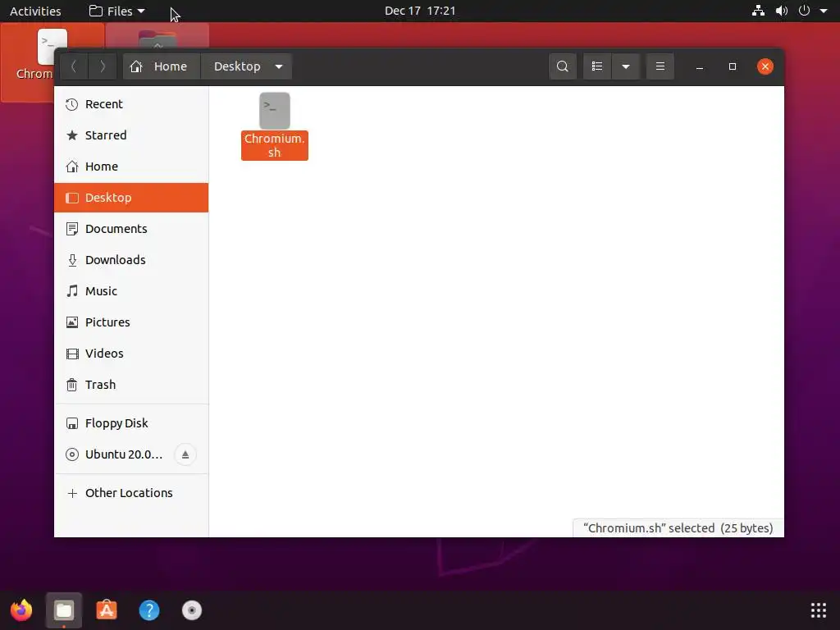Close the Files window
Viewport: 840px width, 630px height.
[765, 66]
